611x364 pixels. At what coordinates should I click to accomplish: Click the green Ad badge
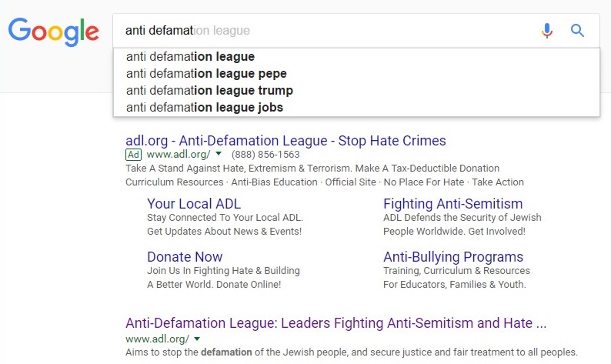(133, 155)
